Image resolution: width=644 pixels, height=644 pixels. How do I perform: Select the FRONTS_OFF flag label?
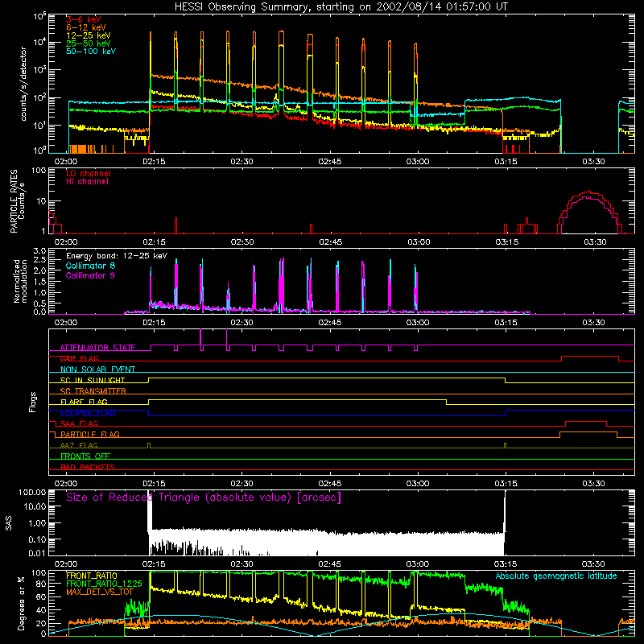point(85,456)
